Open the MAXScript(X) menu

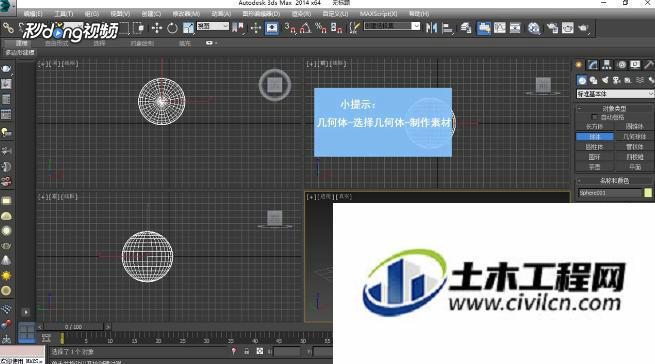tap(378, 14)
